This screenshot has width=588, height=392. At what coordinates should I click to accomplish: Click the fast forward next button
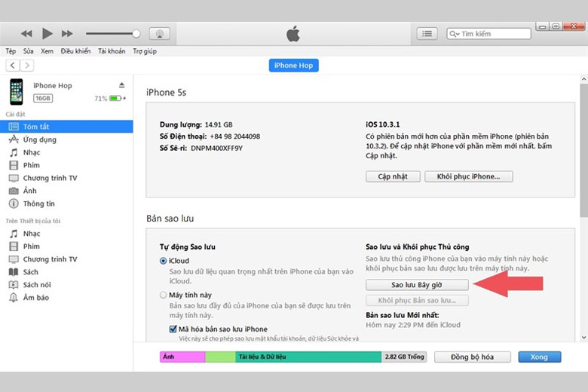(x=67, y=34)
